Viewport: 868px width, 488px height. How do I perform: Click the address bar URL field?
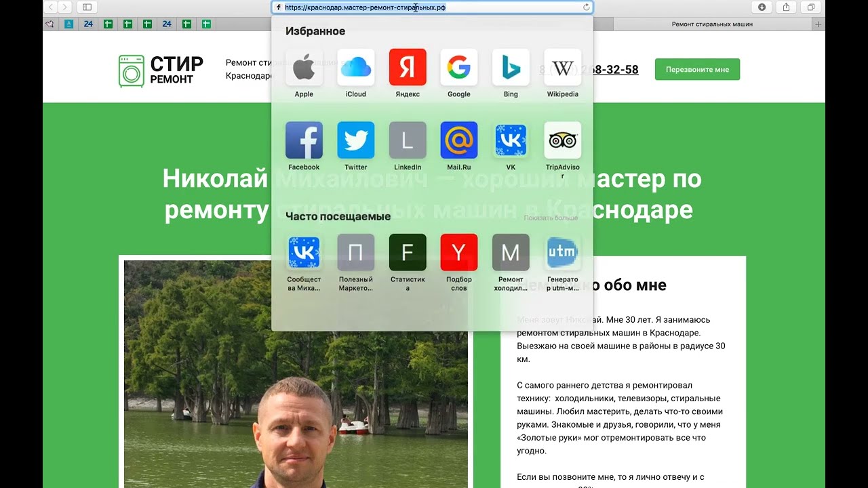coord(432,7)
